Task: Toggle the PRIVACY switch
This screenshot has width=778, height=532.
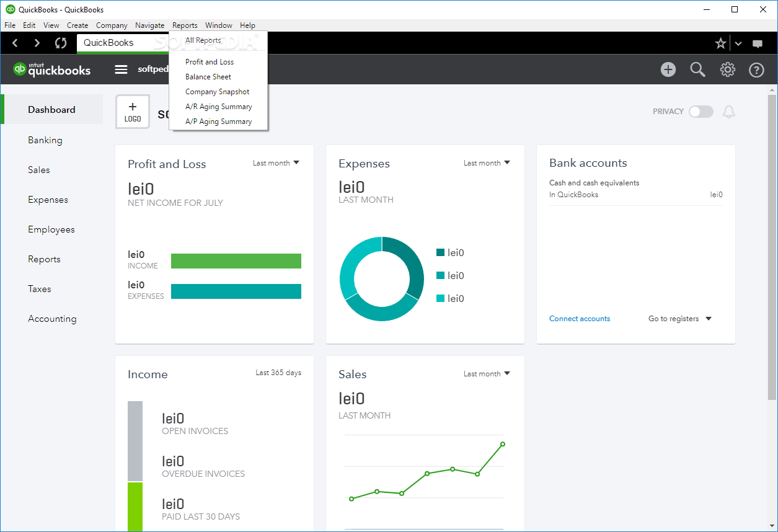Action: tap(701, 112)
